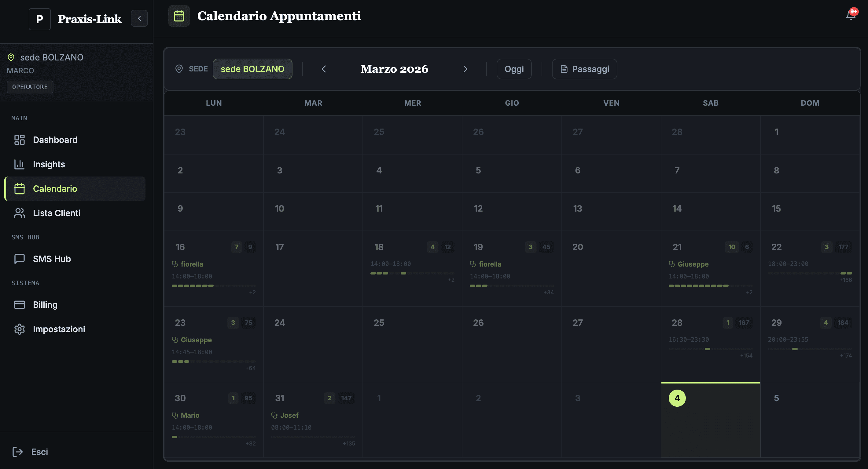Select the Calendario sidebar icon
Viewport: 868px width, 469px height.
click(x=19, y=188)
